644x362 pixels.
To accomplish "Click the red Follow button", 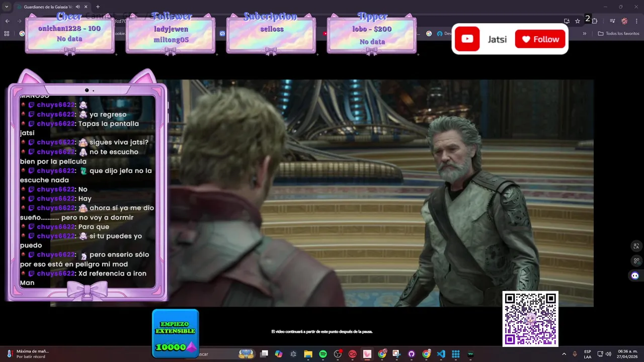I will pos(540,39).
